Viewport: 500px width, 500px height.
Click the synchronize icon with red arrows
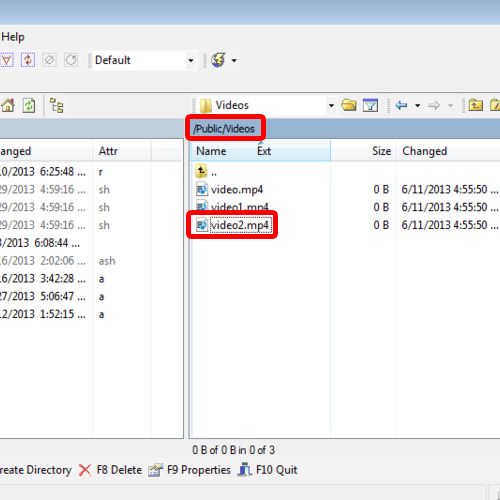pyautogui.click(x=28, y=60)
